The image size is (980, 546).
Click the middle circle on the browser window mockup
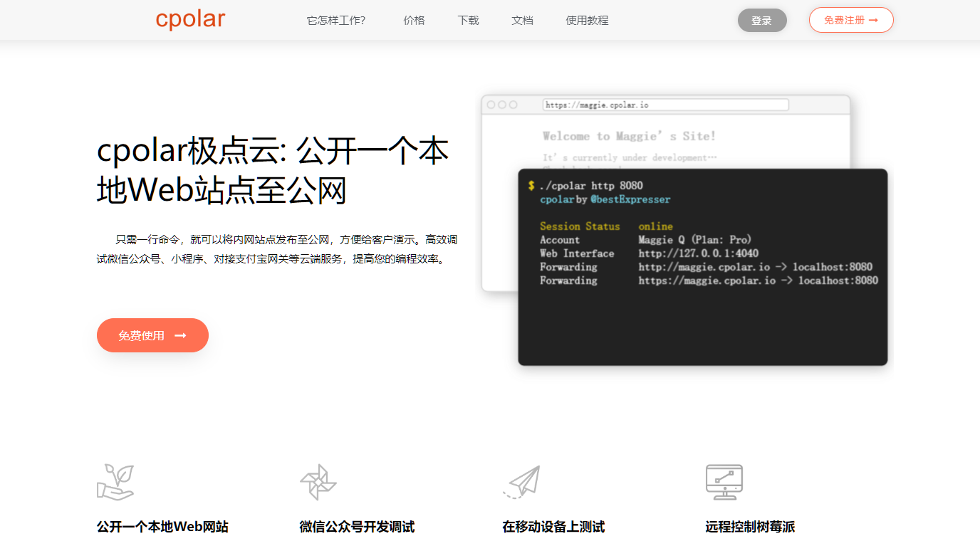503,104
